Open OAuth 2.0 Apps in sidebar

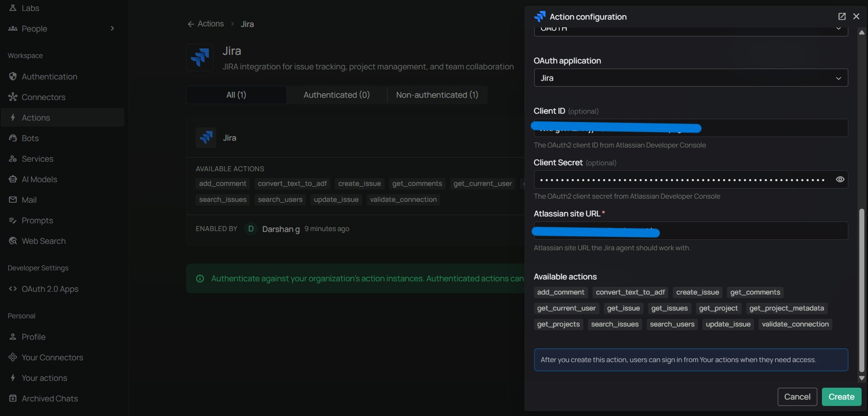62,289
